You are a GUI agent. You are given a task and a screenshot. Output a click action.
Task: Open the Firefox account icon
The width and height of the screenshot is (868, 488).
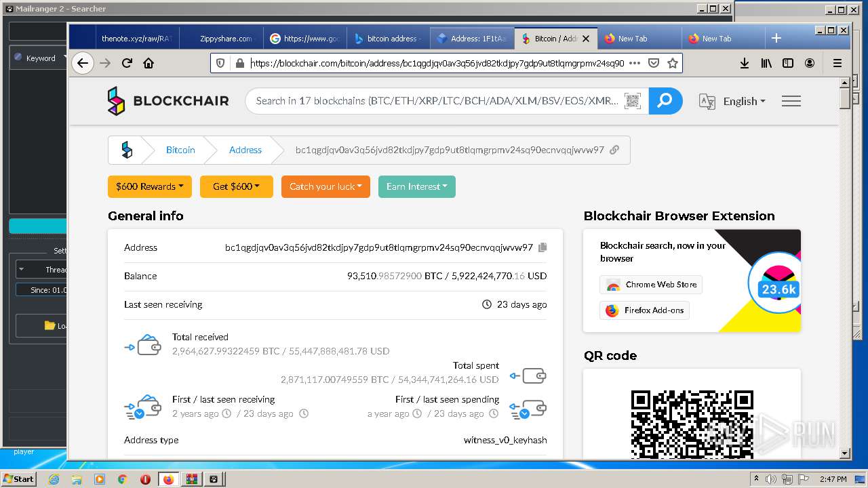810,63
